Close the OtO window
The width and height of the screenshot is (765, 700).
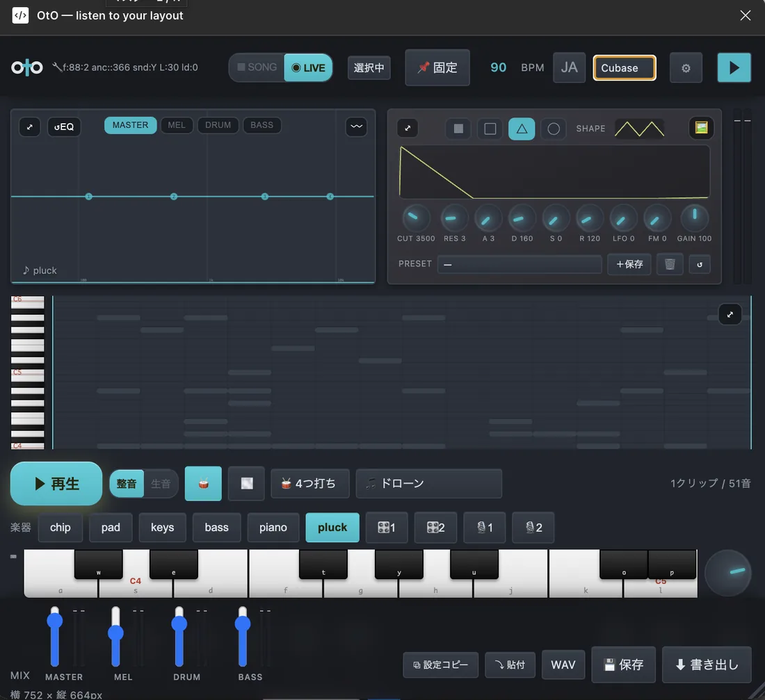[745, 15]
